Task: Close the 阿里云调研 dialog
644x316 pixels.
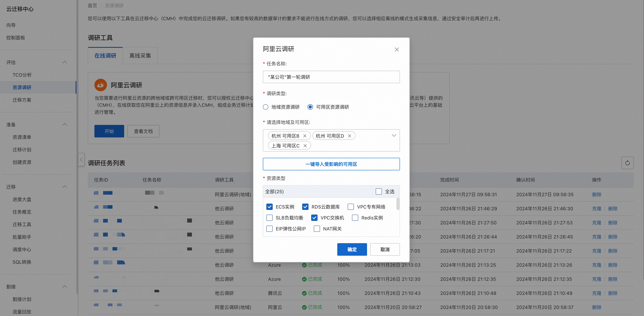Action: pyautogui.click(x=396, y=50)
